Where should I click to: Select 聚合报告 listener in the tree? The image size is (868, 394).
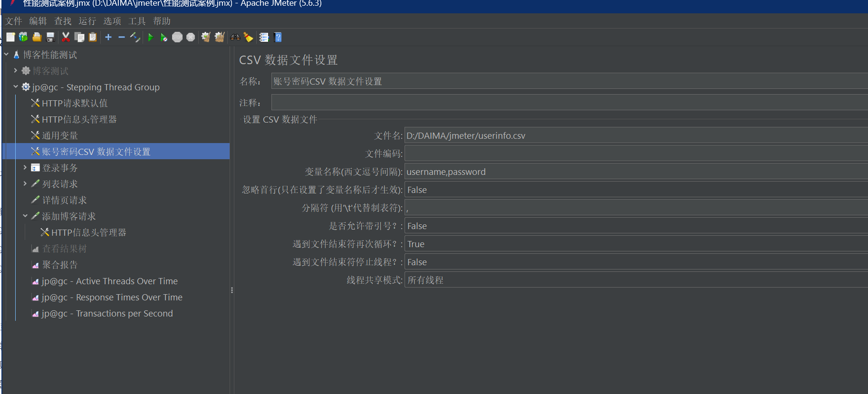(59, 265)
